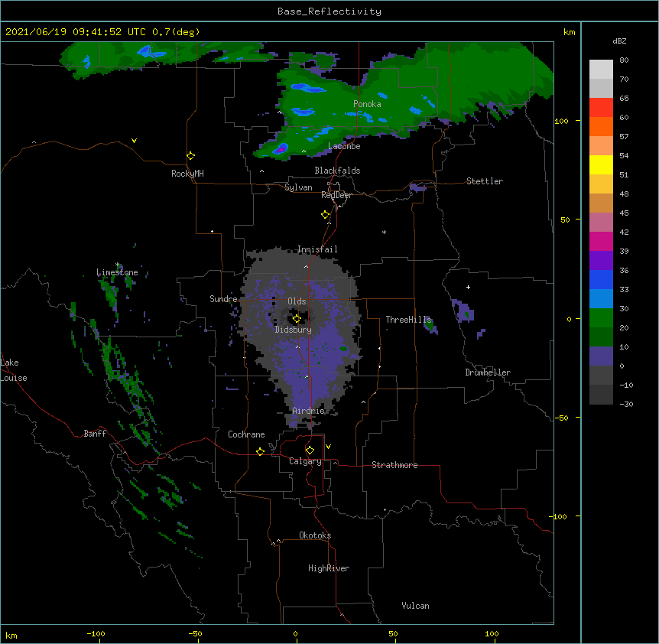Click the -30 value in the dBZ legend
Viewport: 659px width, 644px height.
pos(626,404)
